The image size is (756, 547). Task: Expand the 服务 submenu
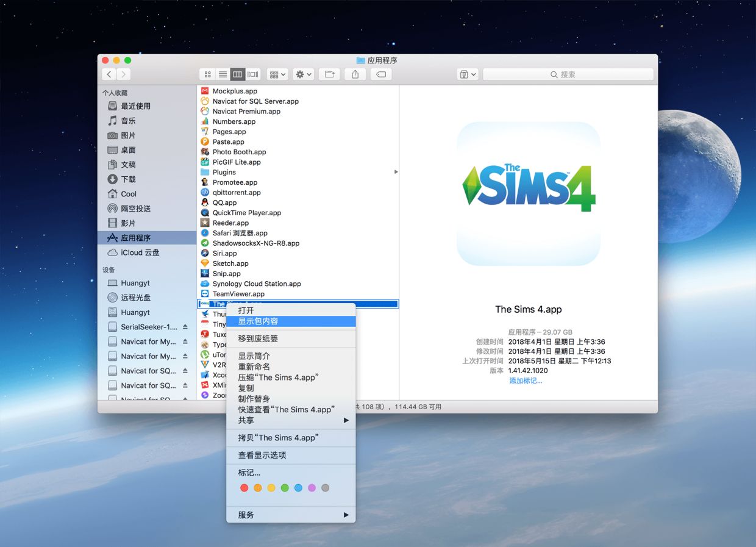(x=291, y=515)
